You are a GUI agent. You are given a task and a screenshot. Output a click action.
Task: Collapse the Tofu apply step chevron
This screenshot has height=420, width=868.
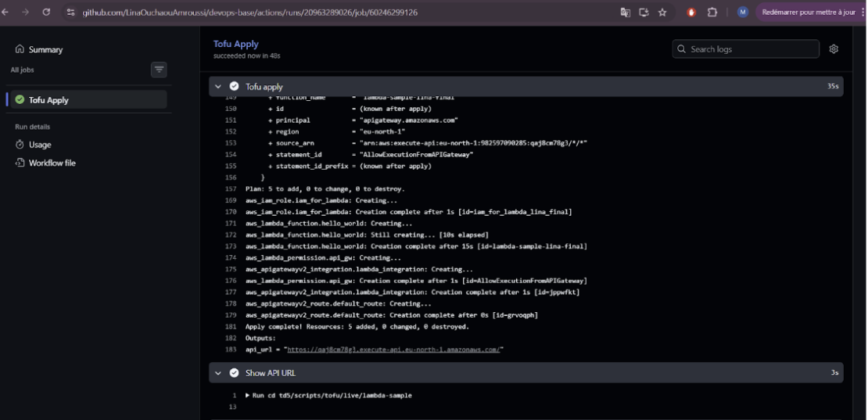point(219,87)
